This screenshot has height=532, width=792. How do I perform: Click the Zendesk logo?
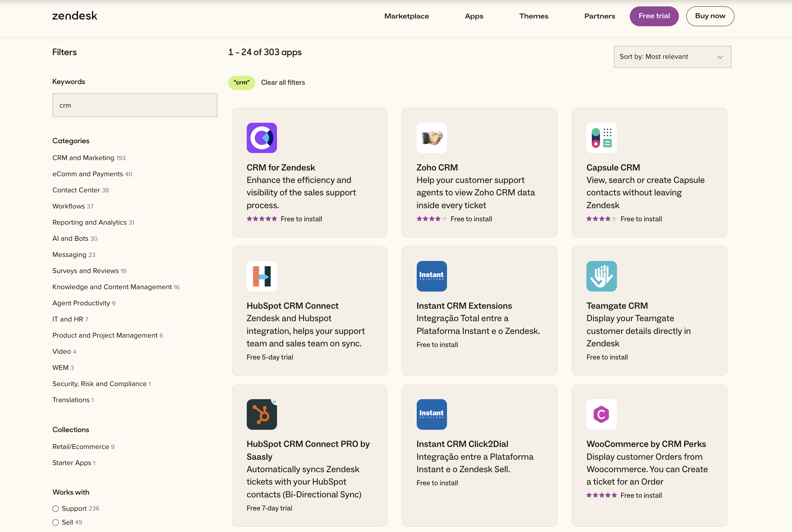point(75,15)
